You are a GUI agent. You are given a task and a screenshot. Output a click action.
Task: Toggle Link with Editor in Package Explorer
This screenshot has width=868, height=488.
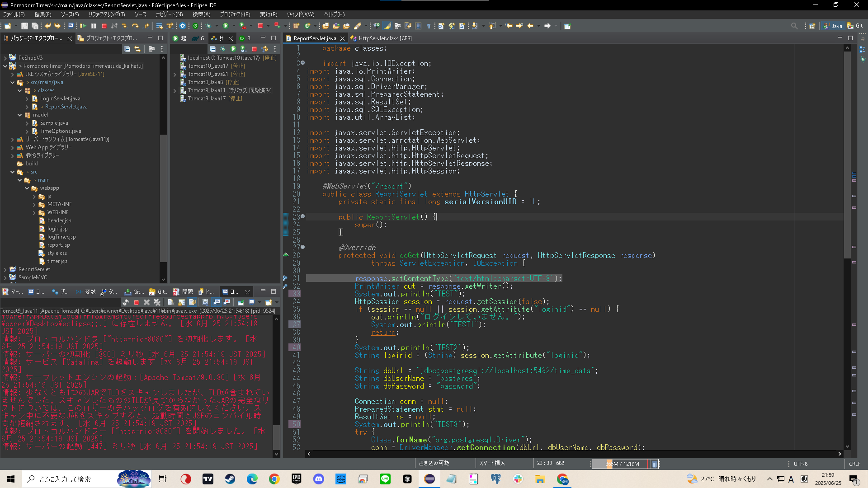tap(137, 49)
